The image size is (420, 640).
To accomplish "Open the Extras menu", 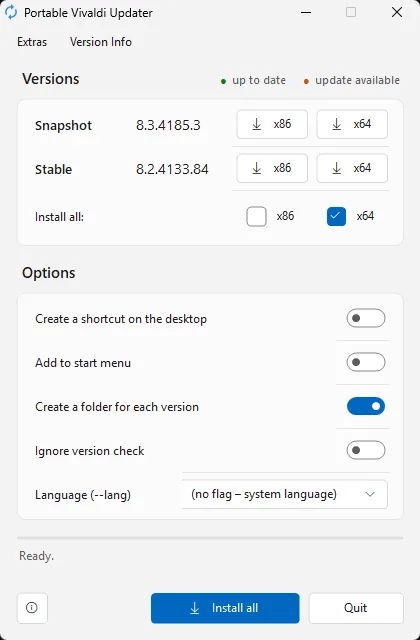I will [32, 42].
